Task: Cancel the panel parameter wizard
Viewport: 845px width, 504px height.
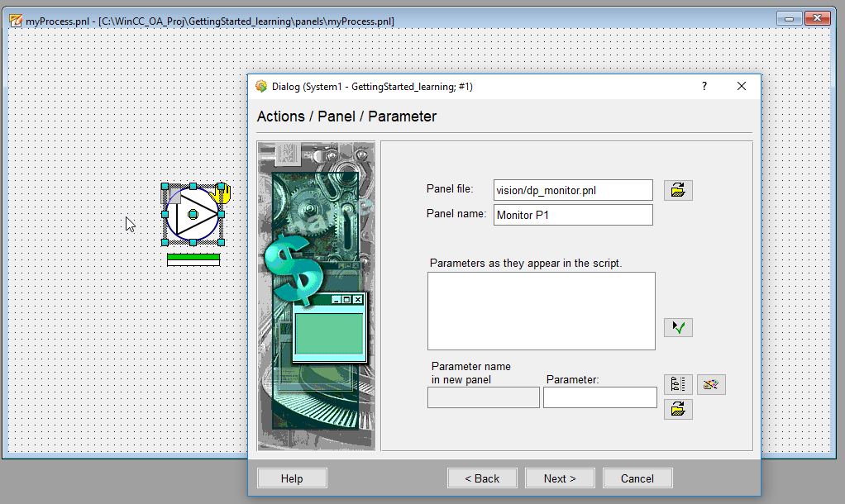Action: coord(637,478)
